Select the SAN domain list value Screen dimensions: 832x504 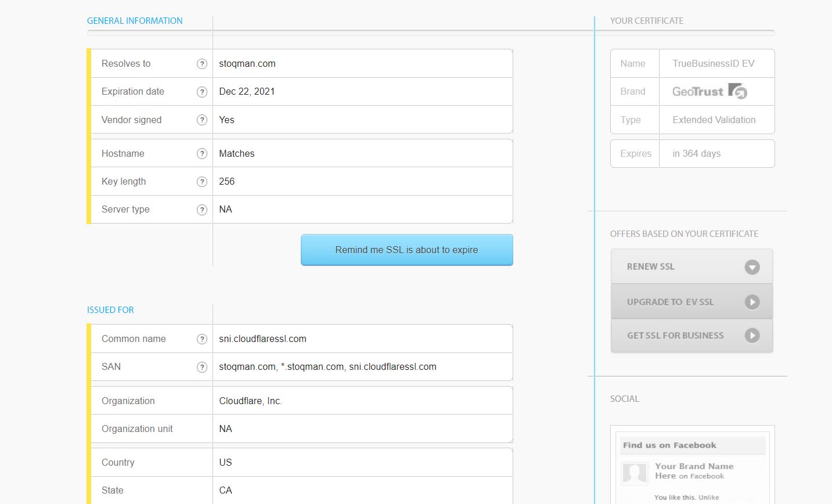click(x=327, y=367)
